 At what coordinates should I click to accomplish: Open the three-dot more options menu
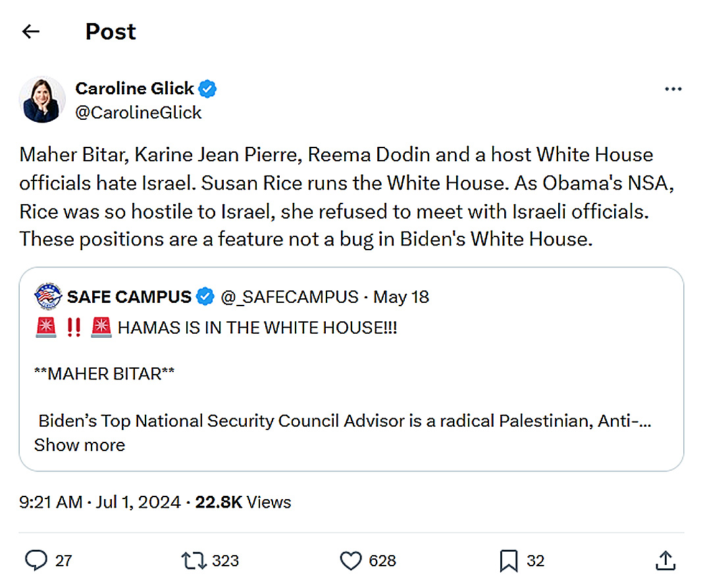point(673,89)
